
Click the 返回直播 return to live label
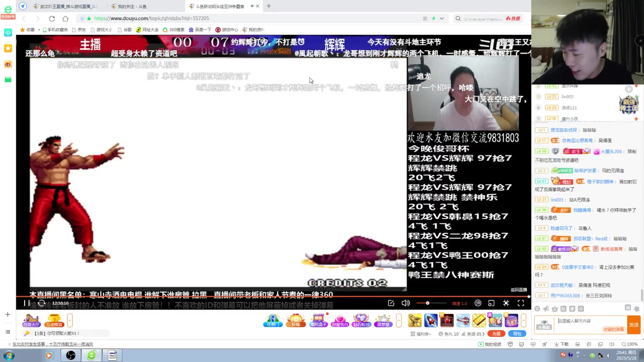coord(519,290)
